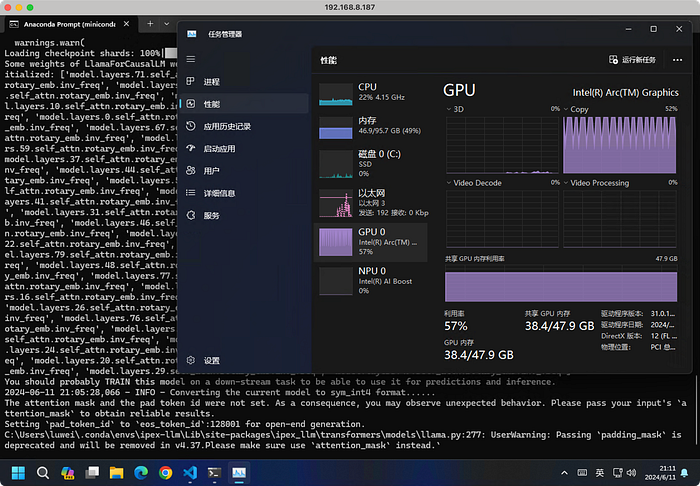Click the Performance page icon in sidebar
The width and height of the screenshot is (700, 486).
point(191,104)
